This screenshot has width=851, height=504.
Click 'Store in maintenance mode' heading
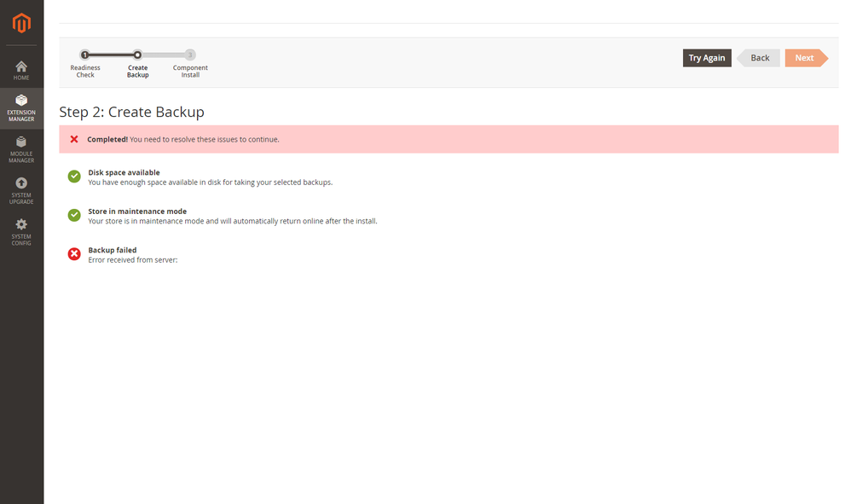tap(137, 211)
